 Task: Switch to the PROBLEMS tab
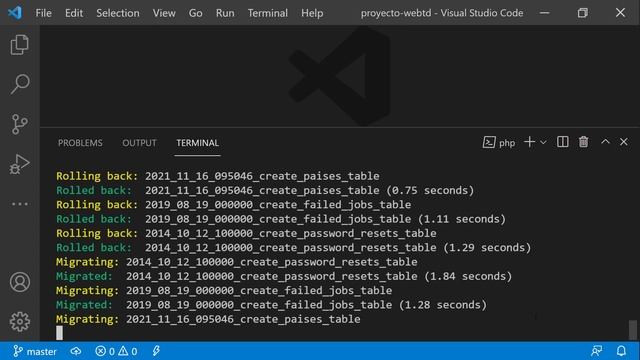[80, 143]
